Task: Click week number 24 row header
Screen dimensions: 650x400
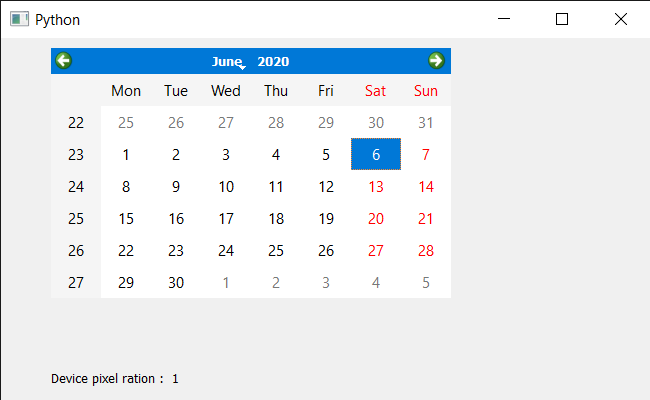Action: pos(76,187)
